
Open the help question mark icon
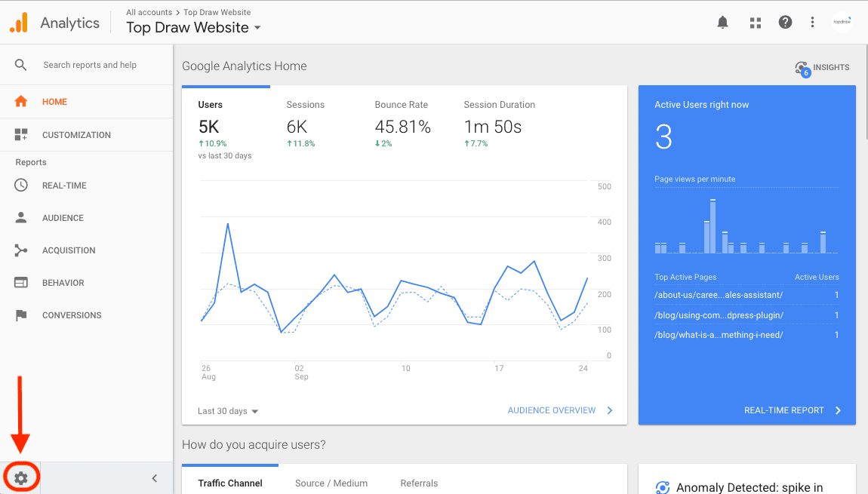[785, 22]
